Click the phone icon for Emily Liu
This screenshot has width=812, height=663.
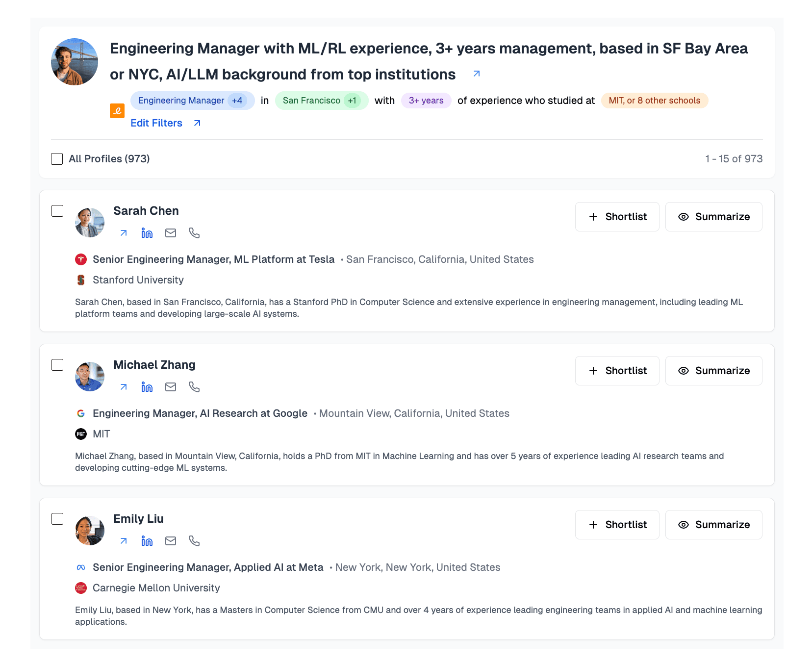click(x=194, y=541)
